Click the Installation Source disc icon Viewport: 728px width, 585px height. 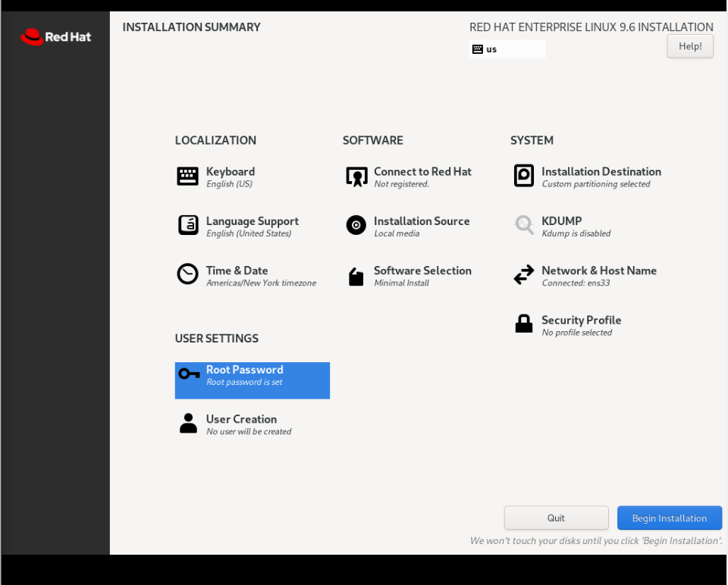pos(356,225)
